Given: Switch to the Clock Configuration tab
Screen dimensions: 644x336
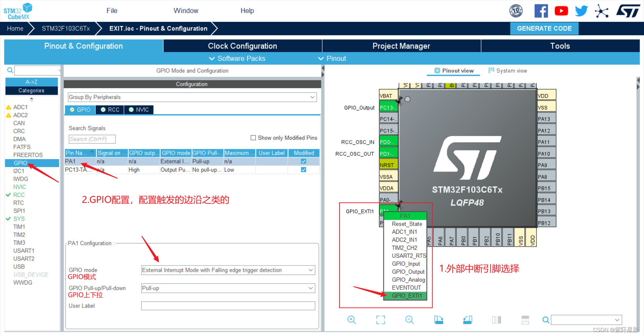Looking at the screenshot, I should [x=242, y=46].
